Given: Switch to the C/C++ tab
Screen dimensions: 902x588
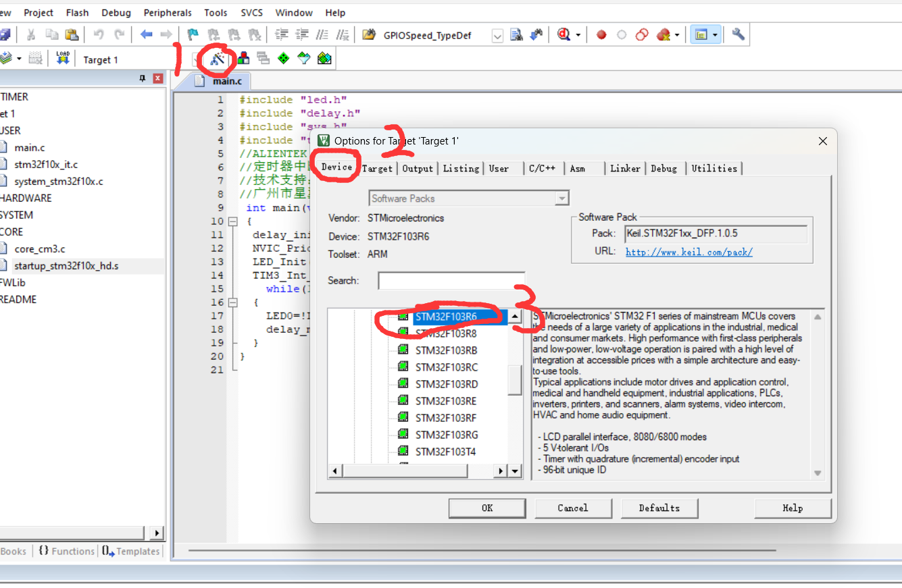Looking at the screenshot, I should (542, 169).
